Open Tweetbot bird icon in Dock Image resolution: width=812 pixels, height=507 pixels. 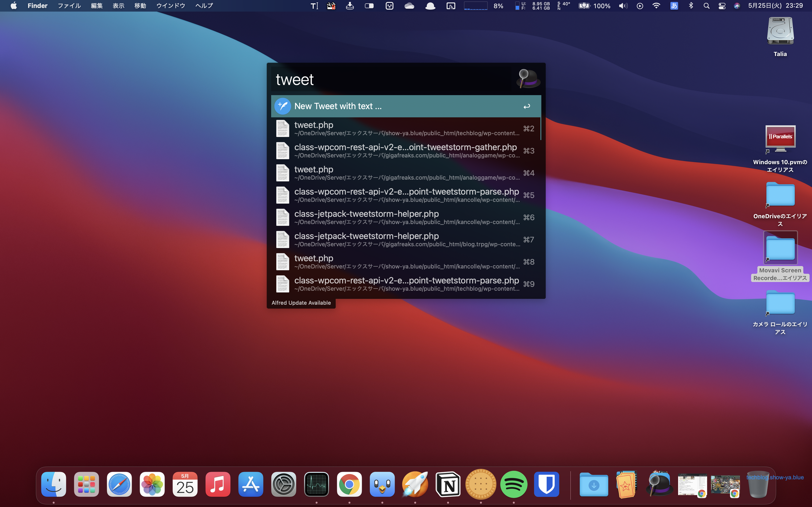click(x=382, y=484)
